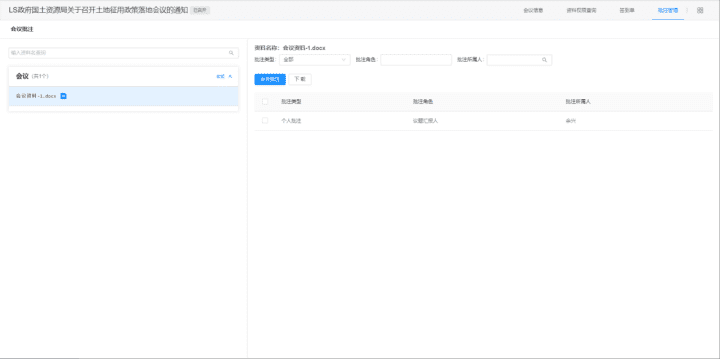Image resolution: width=720 pixels, height=360 pixels.
Task: Click the 批注类型 column header
Action: (291, 101)
